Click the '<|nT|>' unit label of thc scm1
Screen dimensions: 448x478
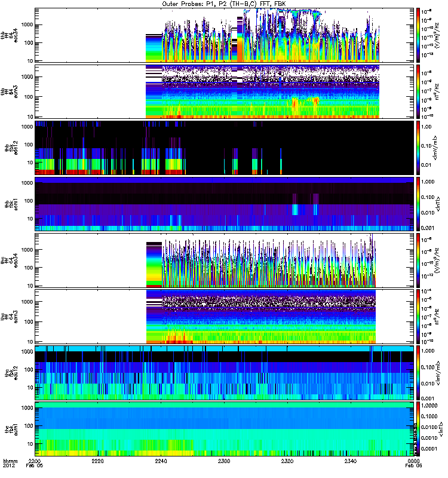pyautogui.click(x=441, y=428)
